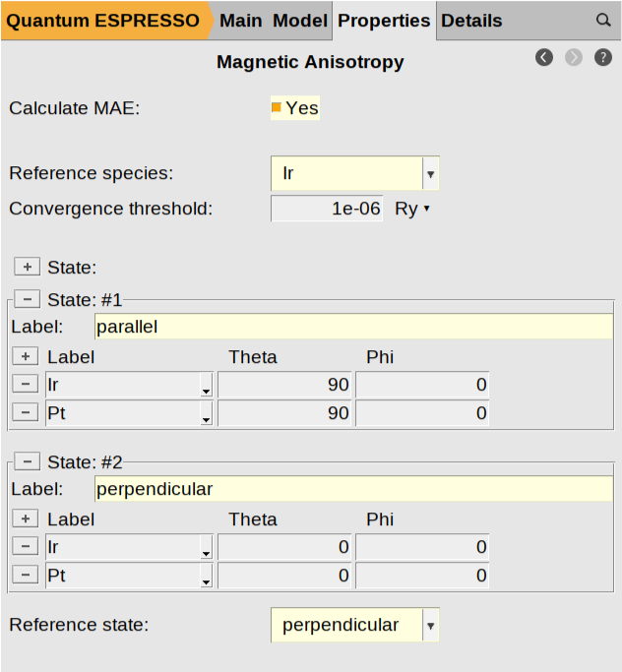622x672 pixels.
Task: Remove State #1 with its minus button
Action: [27, 300]
